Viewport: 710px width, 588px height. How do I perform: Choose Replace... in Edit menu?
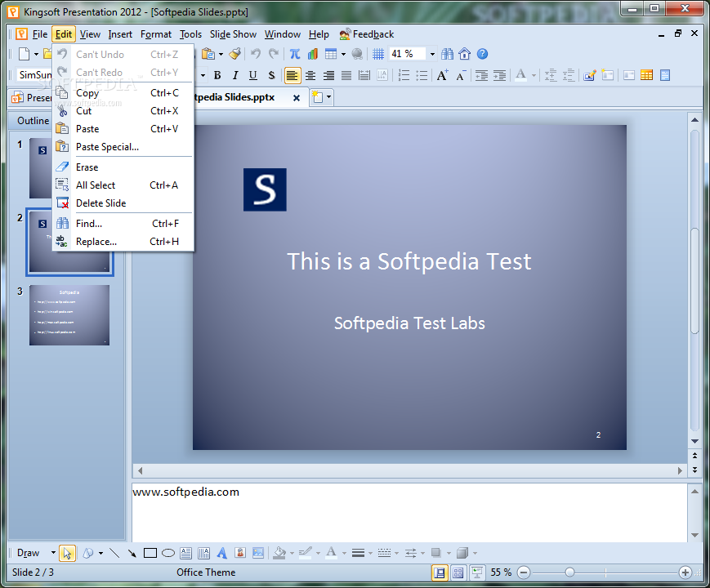point(123,242)
